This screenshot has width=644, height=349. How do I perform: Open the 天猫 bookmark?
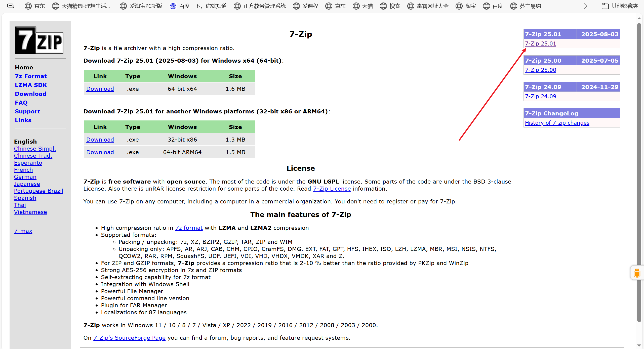363,6
